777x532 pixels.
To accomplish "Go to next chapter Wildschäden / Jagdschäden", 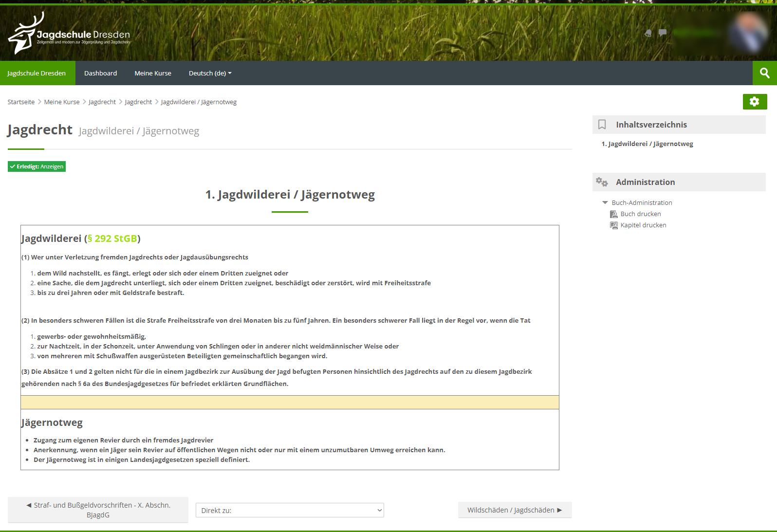I will [x=515, y=510].
